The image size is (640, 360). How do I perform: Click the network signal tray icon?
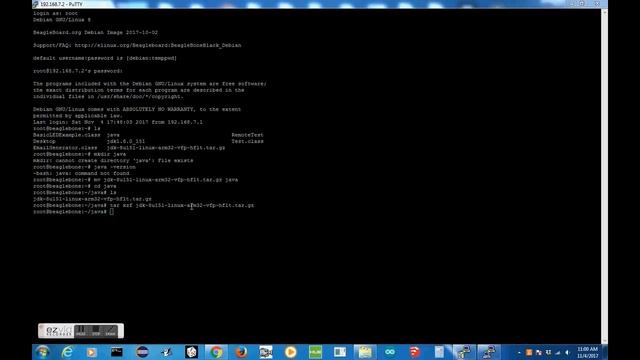[x=558, y=352]
